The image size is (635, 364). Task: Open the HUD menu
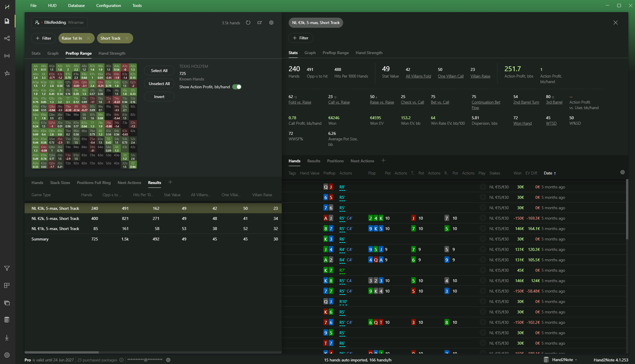click(x=52, y=5)
